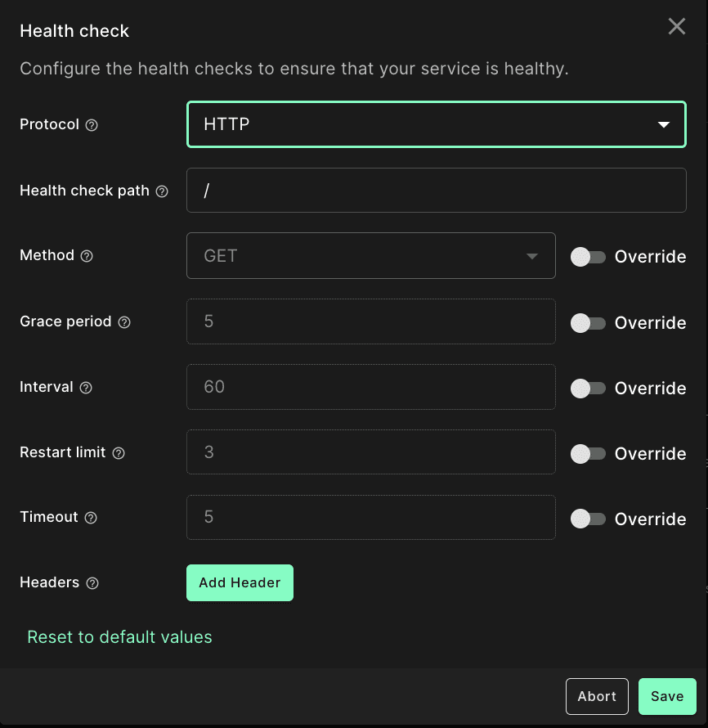Save the health check configuration
Image resolution: width=708 pixels, height=728 pixels.
pyautogui.click(x=666, y=696)
